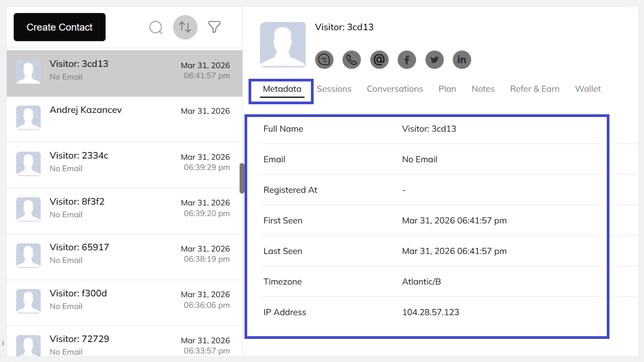View the Plan tab
The height and width of the screenshot is (362, 644).
point(447,89)
